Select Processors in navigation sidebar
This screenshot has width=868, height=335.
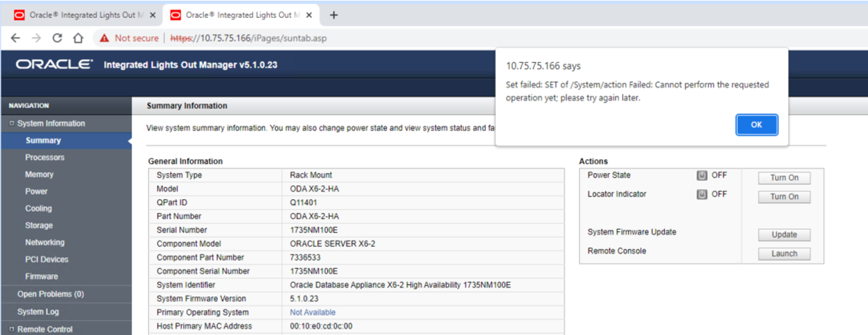point(45,158)
